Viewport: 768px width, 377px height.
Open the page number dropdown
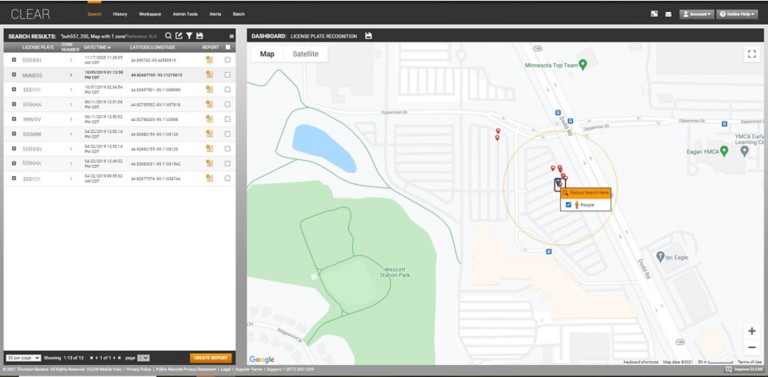click(x=143, y=358)
